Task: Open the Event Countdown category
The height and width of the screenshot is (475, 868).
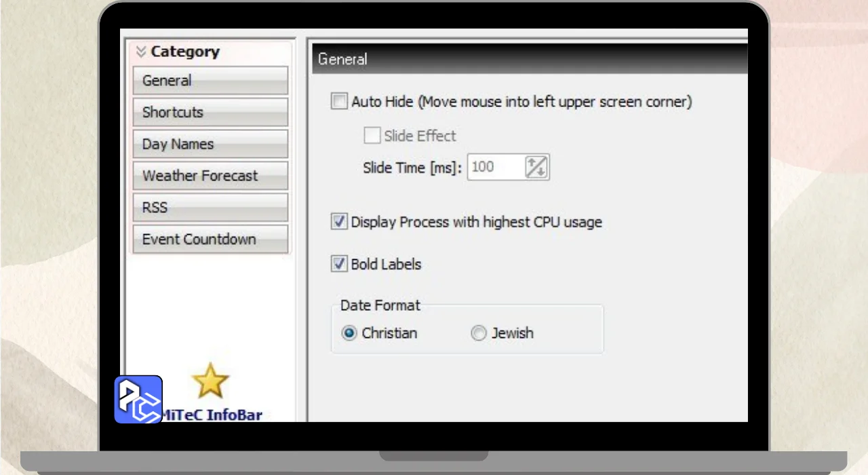Action: tap(210, 240)
